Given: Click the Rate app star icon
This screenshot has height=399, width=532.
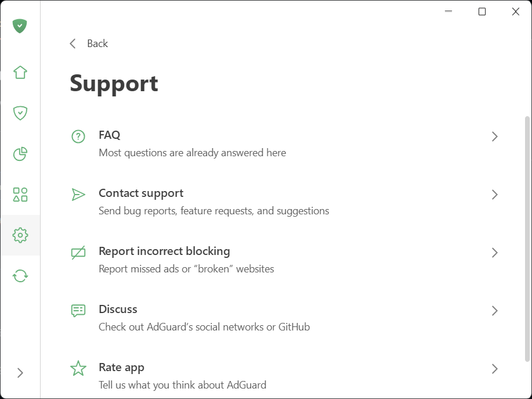Looking at the screenshot, I should (78, 369).
